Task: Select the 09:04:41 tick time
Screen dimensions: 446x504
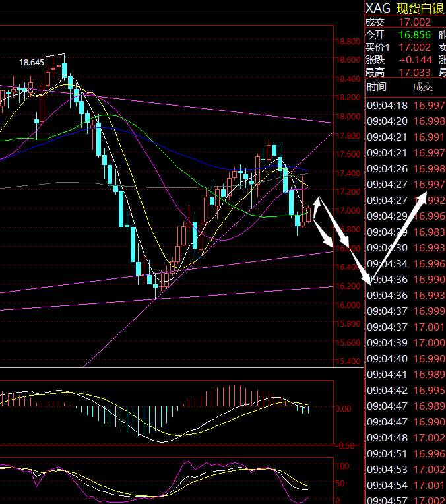Action: [x=387, y=374]
